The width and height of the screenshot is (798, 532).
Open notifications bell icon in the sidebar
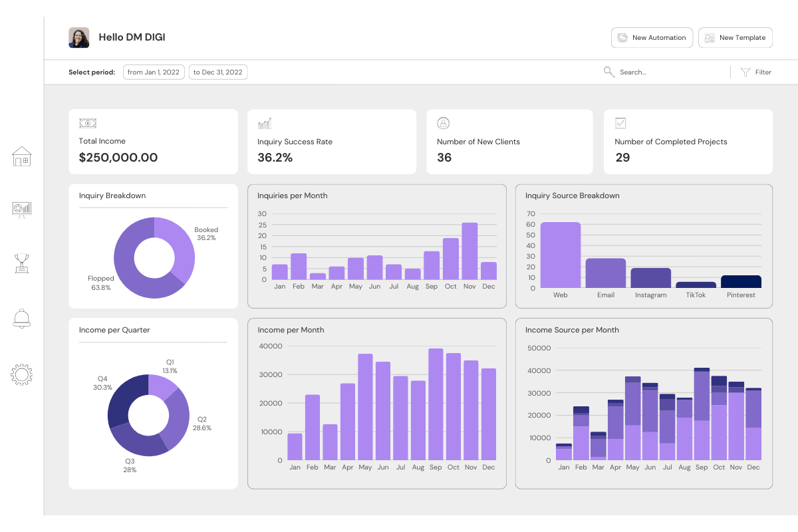(x=22, y=319)
